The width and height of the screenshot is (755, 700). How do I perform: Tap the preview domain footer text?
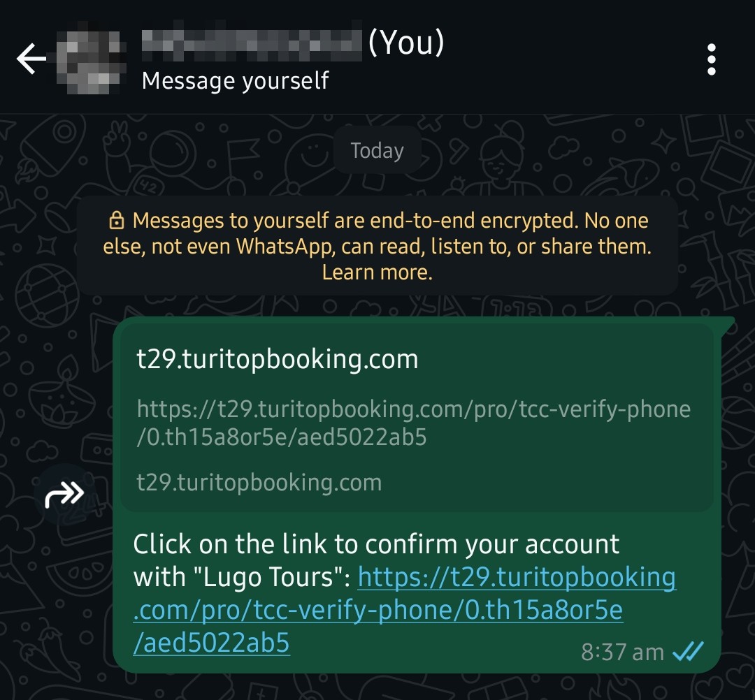[259, 482]
